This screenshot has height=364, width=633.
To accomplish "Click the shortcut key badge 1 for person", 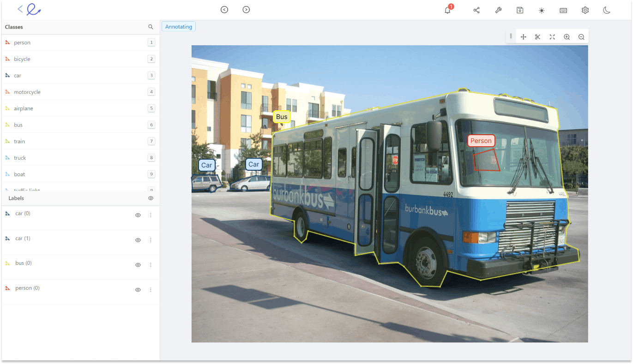I will (x=151, y=42).
